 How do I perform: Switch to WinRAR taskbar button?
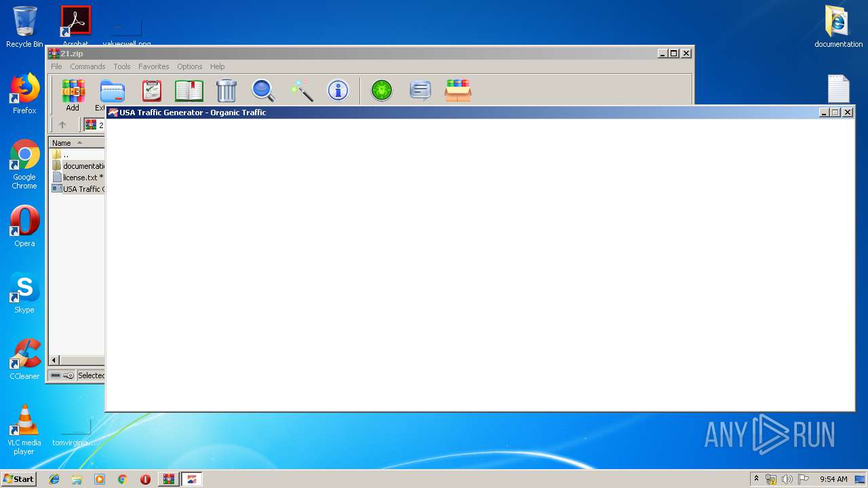click(168, 479)
